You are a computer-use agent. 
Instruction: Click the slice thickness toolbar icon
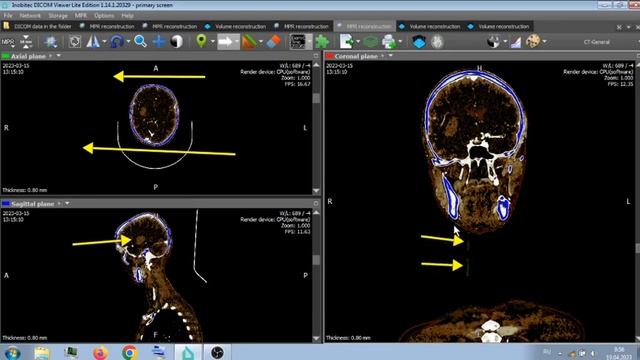tap(26, 42)
